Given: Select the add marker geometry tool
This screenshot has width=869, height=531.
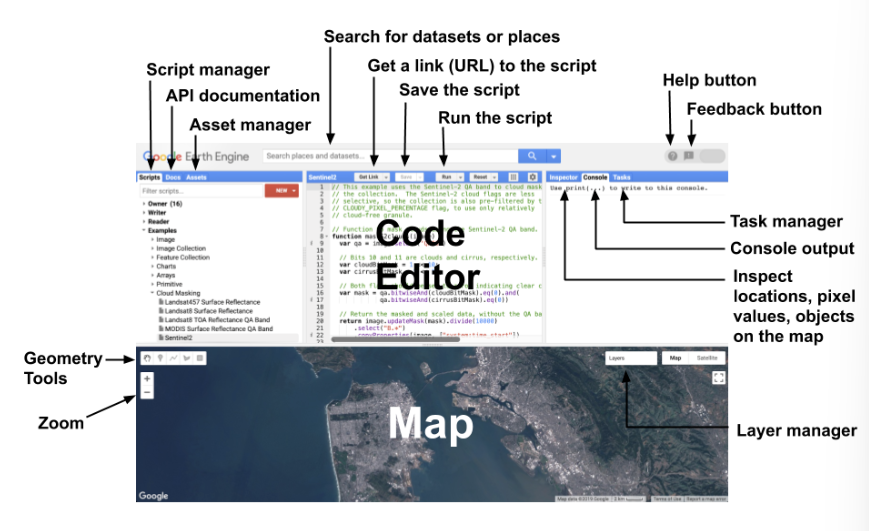Looking at the screenshot, I should pos(160,358).
